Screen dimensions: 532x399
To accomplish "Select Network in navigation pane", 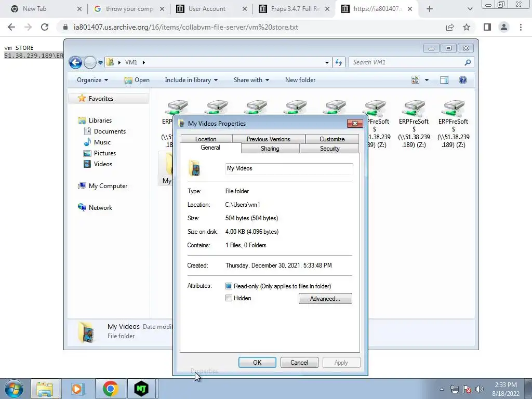I will pos(100,208).
